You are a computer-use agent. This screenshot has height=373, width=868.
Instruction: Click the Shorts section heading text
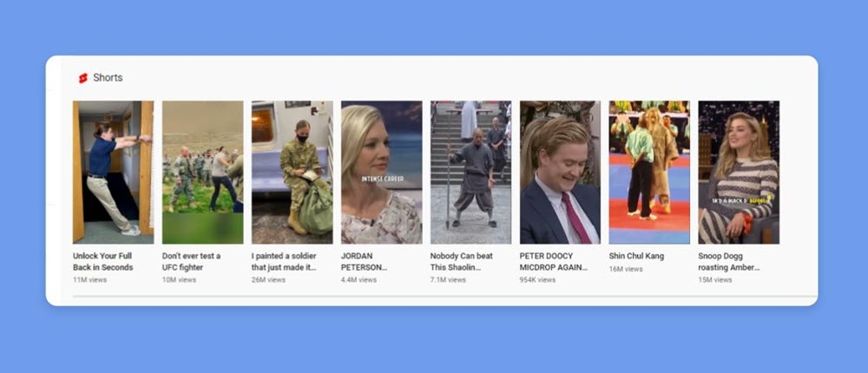[x=108, y=78]
